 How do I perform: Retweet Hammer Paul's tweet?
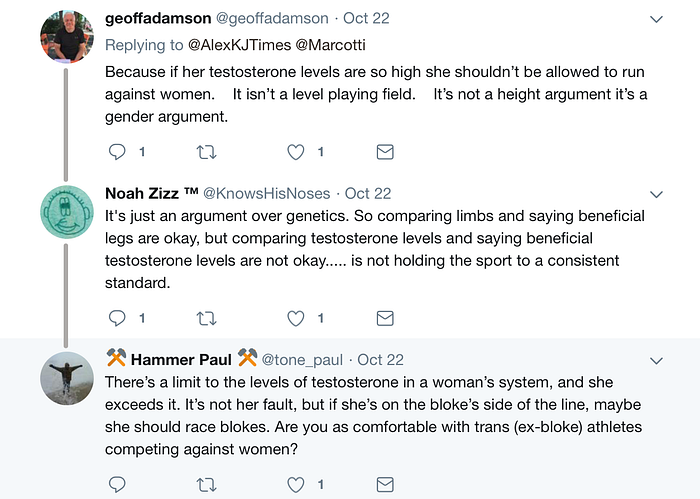tap(207, 485)
